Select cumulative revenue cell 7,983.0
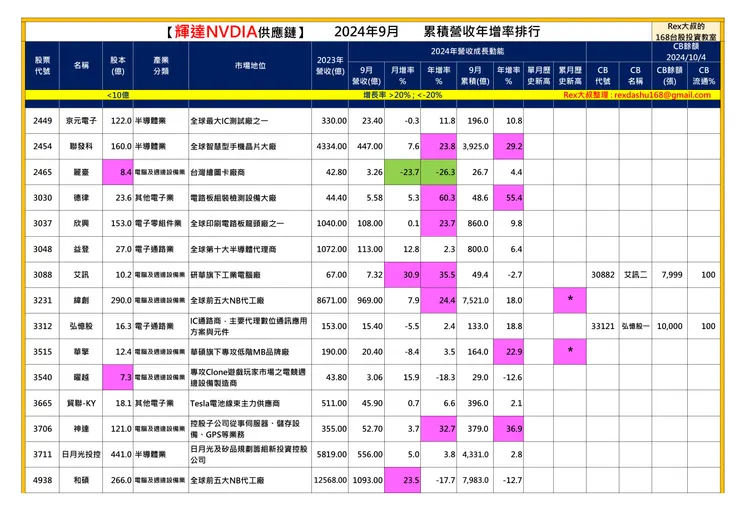Image resolution: width=740 pixels, height=523 pixels. [x=475, y=480]
